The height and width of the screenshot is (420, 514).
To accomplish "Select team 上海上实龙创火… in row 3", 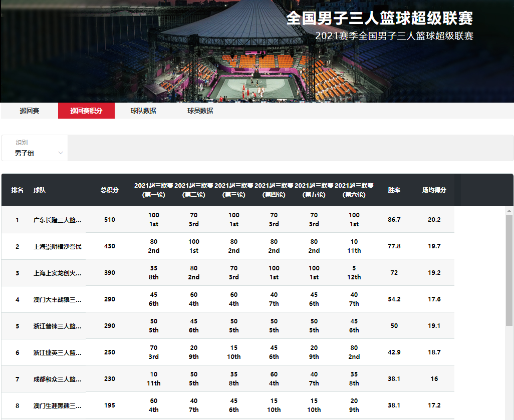I will click(x=58, y=273).
